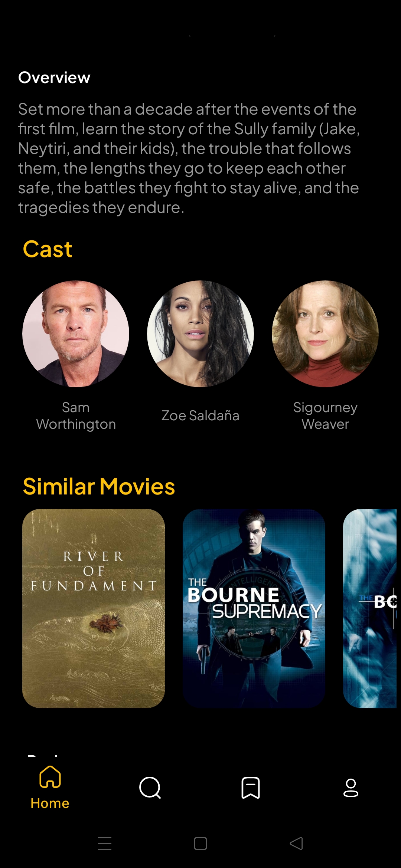Image resolution: width=401 pixels, height=868 pixels.
Task: Tap the Sam Worthington name label
Action: (x=76, y=416)
